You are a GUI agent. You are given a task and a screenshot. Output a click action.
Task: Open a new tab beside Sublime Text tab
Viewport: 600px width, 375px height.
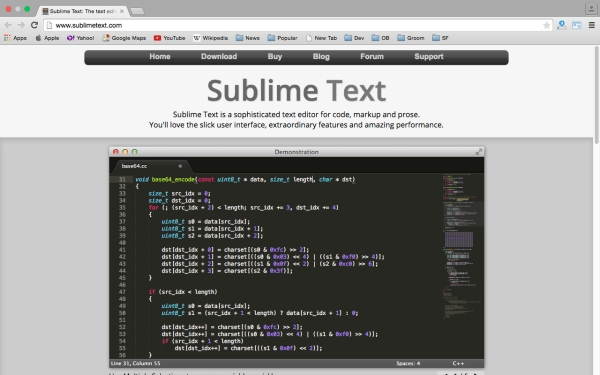(x=137, y=11)
